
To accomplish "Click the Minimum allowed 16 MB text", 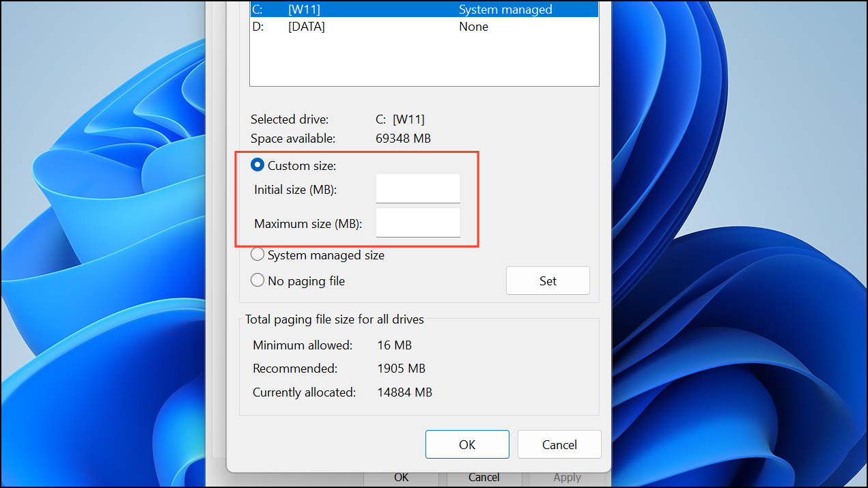I will [x=394, y=345].
